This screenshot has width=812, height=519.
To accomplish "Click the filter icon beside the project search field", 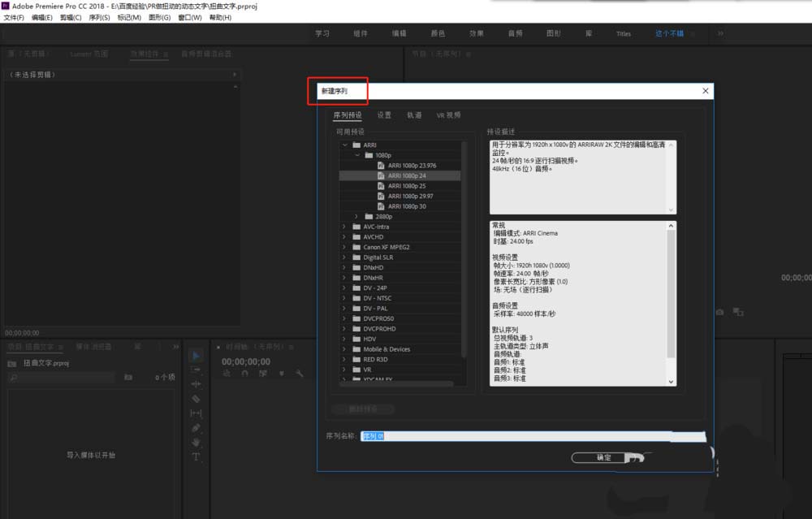I will [x=128, y=376].
